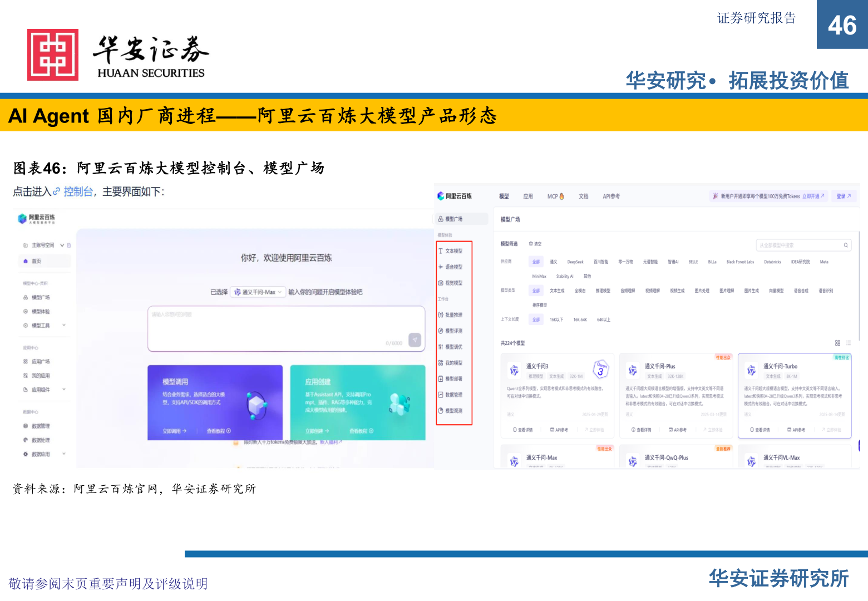
Task: Open the 模型 top navigation tab
Action: (x=504, y=196)
